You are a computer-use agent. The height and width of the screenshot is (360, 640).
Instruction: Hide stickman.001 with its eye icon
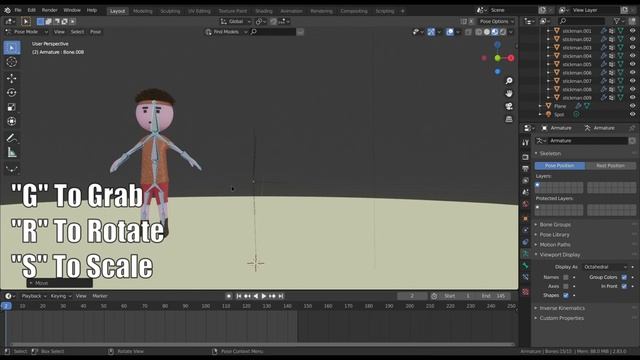coord(632,31)
